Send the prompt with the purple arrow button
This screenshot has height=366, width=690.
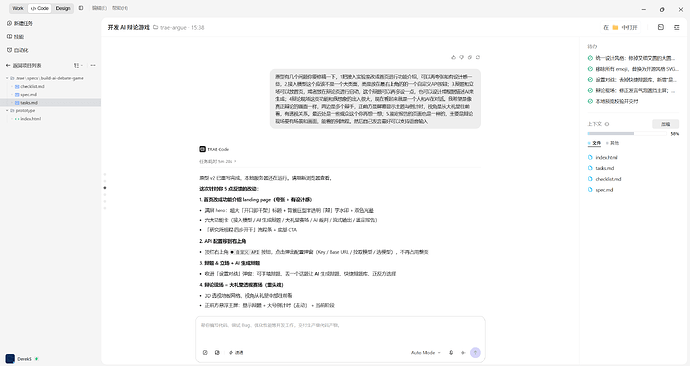(x=475, y=352)
